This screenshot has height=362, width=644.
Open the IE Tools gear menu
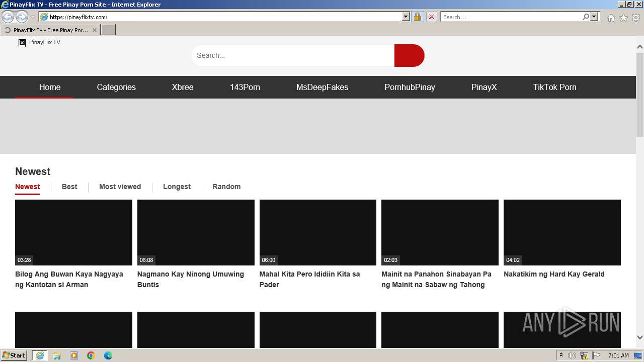pos(636,18)
